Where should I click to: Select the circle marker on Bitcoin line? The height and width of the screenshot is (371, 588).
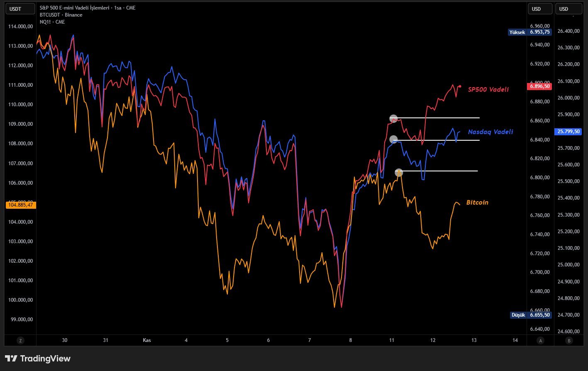(x=399, y=172)
